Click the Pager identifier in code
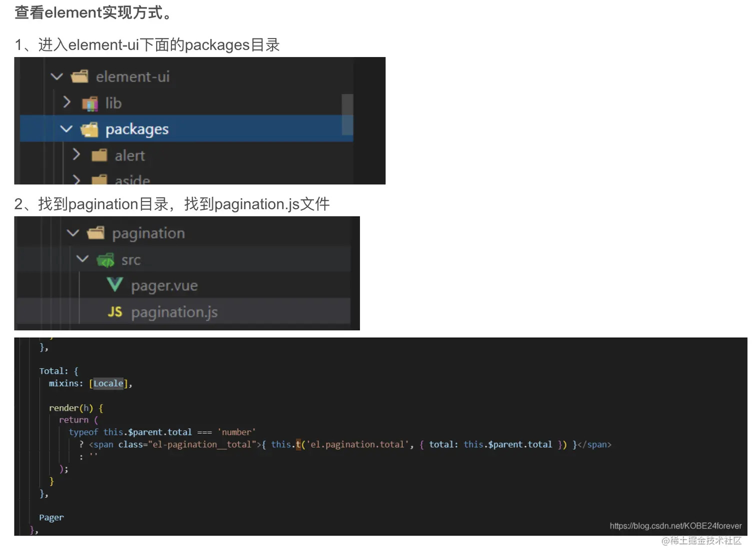Screen dimensions: 756x560 tap(51, 517)
